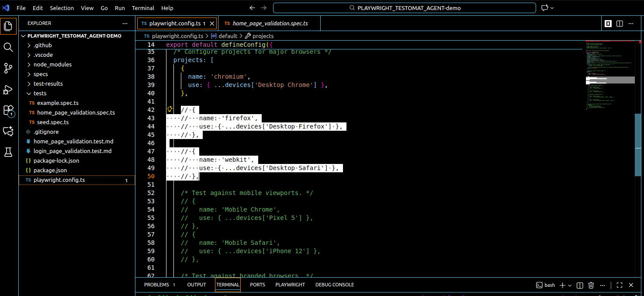Open the Terminal menu in menu bar

(143, 8)
